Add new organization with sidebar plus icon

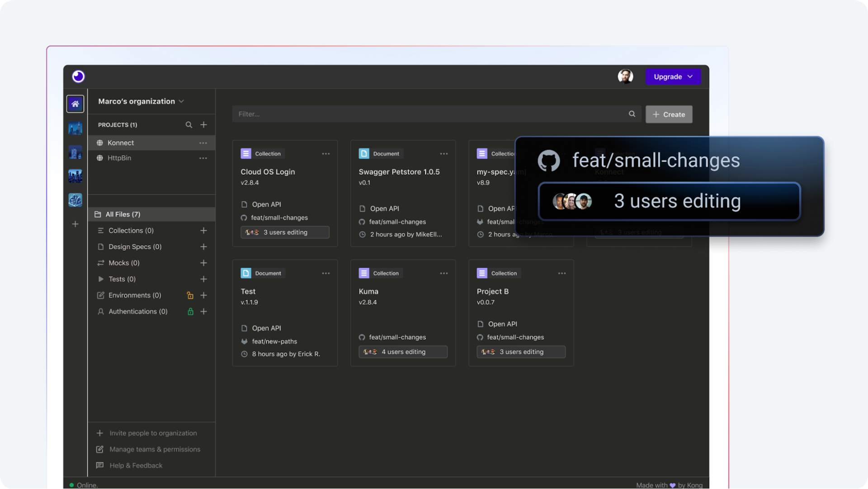tap(75, 224)
